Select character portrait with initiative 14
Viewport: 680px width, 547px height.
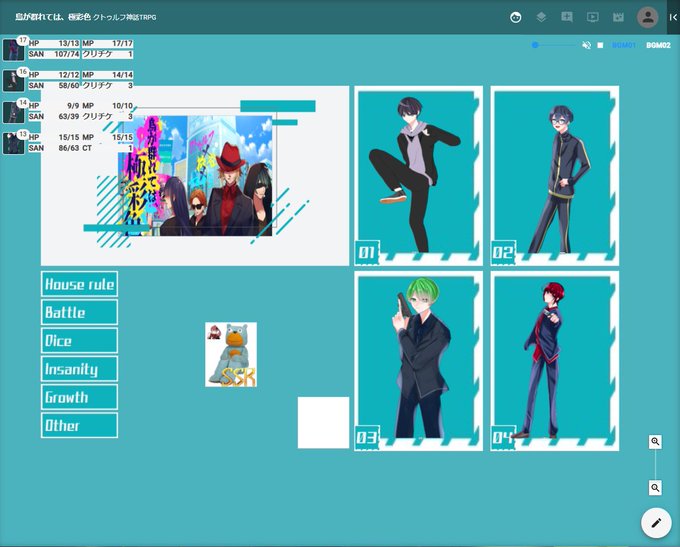(13, 112)
